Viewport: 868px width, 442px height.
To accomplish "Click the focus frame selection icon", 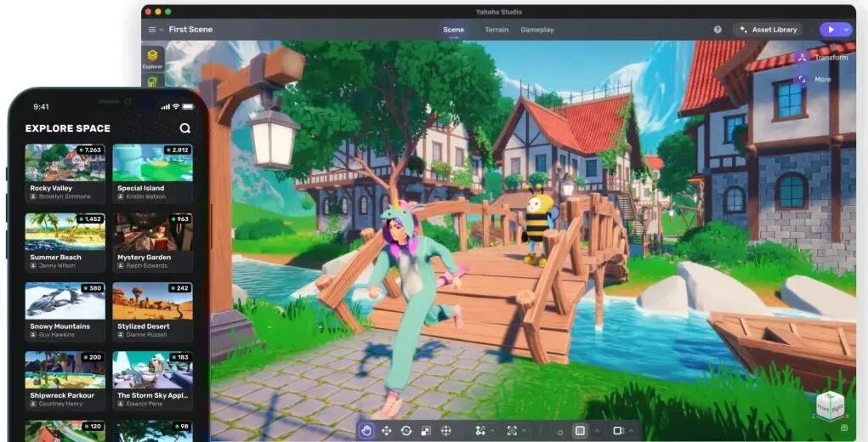I will click(x=512, y=430).
